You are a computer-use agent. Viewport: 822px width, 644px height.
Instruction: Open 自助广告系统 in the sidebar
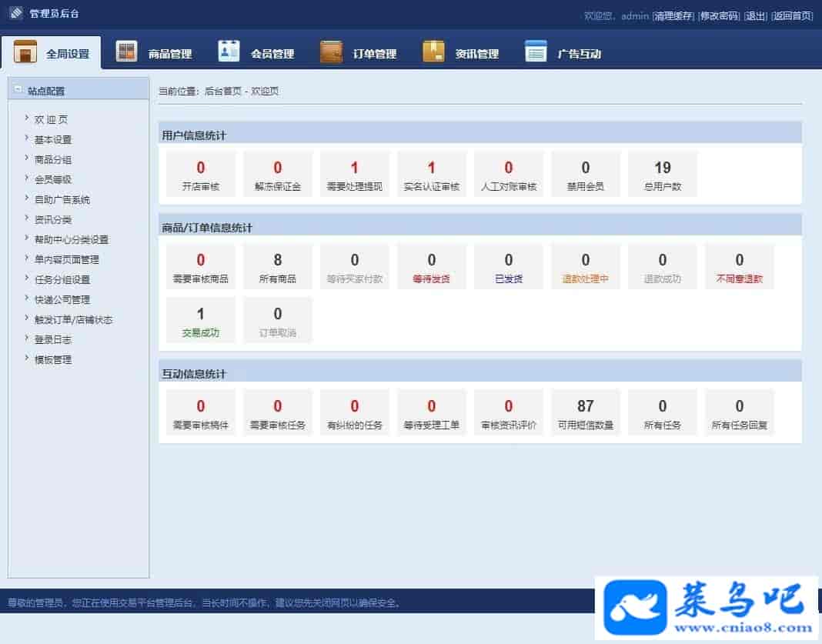point(62,199)
